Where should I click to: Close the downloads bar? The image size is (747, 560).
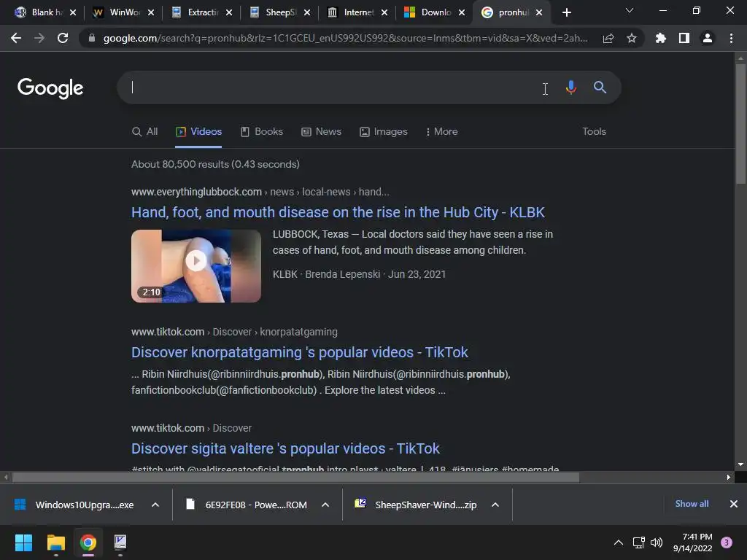click(734, 504)
